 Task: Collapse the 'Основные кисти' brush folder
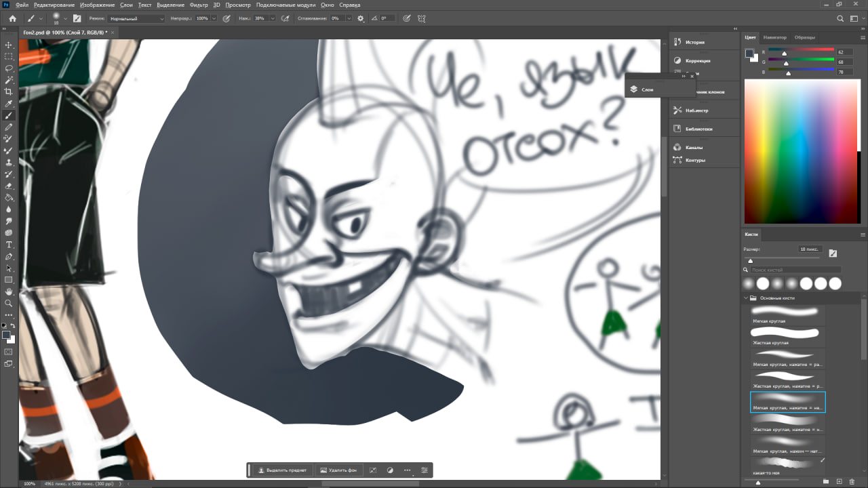tap(747, 298)
